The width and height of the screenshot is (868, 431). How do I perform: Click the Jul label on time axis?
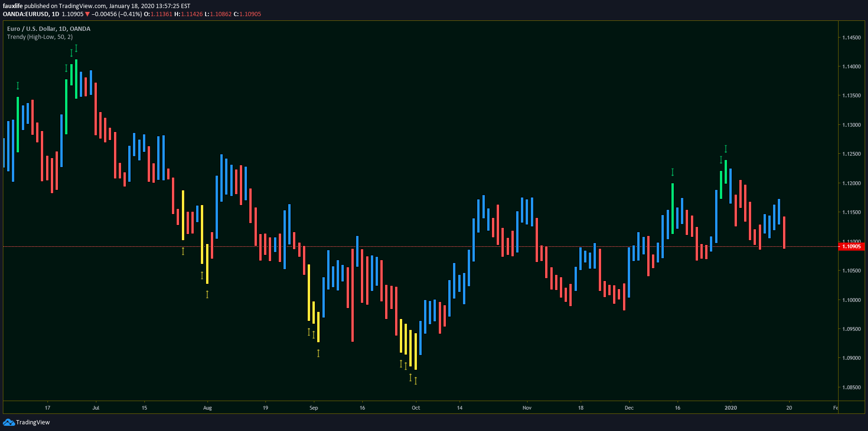[96, 408]
